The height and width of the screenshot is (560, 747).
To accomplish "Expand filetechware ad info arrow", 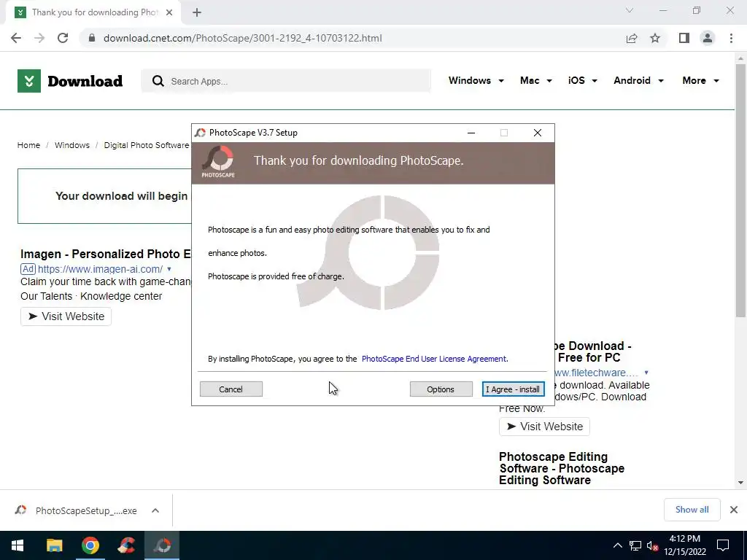I will tap(646, 373).
